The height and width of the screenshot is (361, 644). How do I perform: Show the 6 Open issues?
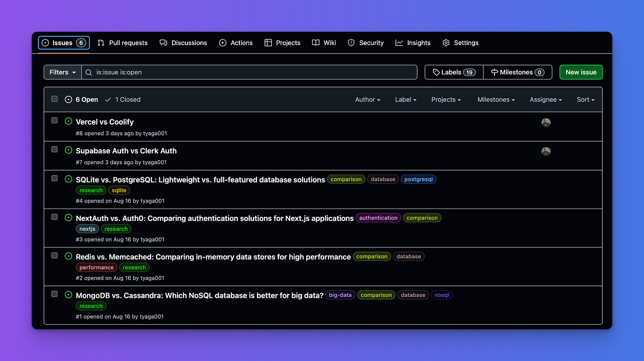[x=81, y=99]
